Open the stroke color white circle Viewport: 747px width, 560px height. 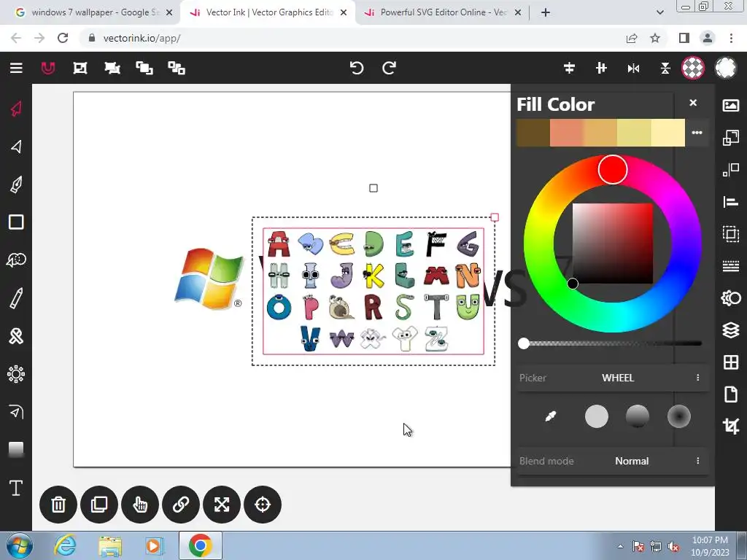tap(726, 68)
